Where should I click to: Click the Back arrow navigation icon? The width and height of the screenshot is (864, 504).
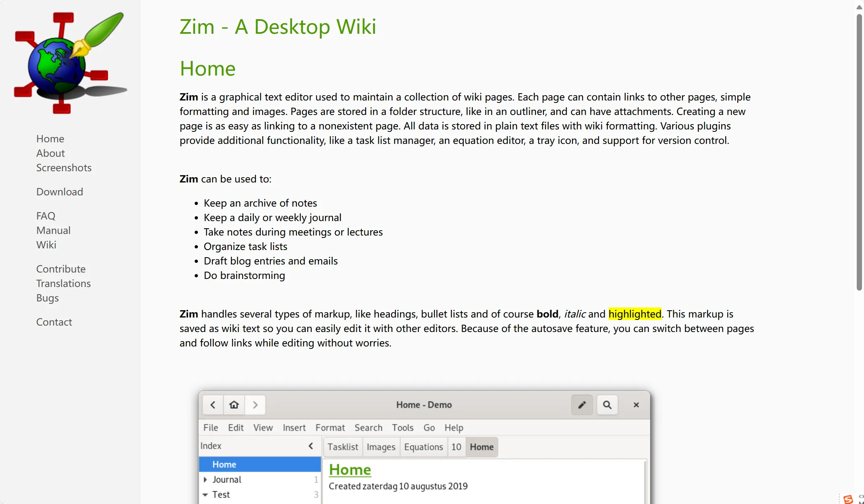pos(213,404)
